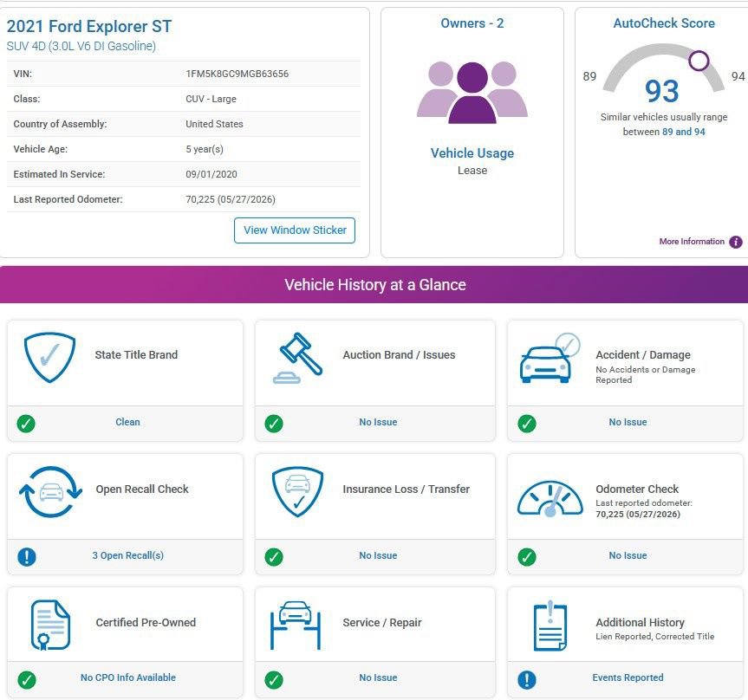The image size is (748, 700).
Task: Click the Open Recall Check arrows icon
Action: coord(50,491)
